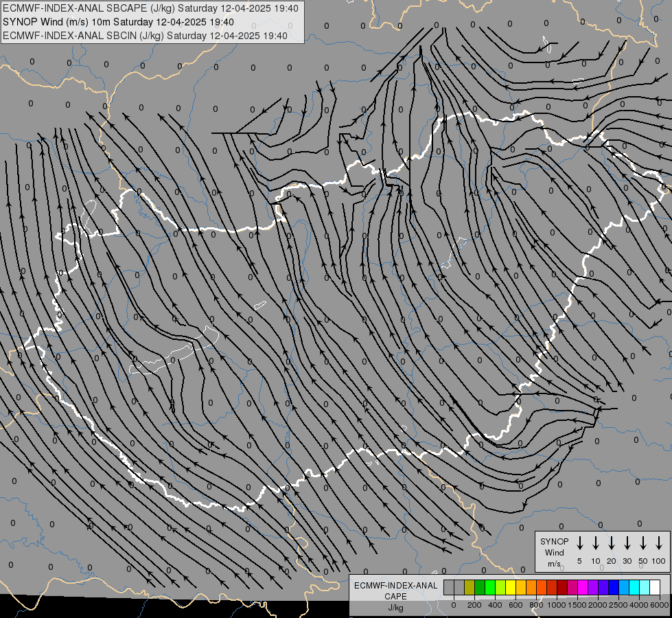Screen dimensions: 672x618
Task: Select the magenta CAPE swatch before 2000
Action: (x=583, y=587)
